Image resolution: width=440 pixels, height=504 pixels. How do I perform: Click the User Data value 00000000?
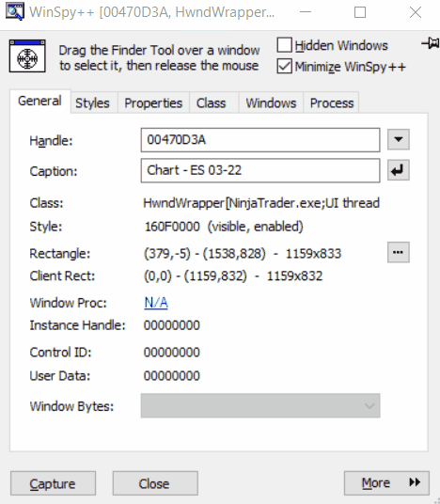172,376
